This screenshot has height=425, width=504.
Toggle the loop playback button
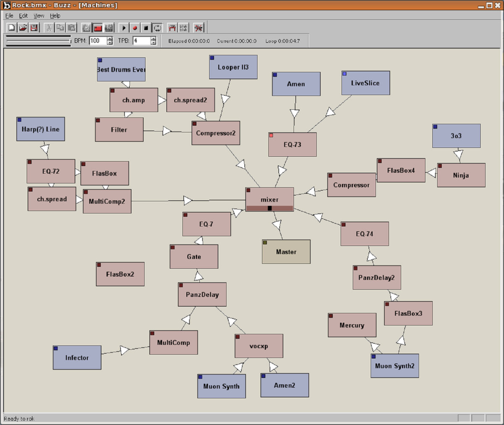coord(157,28)
